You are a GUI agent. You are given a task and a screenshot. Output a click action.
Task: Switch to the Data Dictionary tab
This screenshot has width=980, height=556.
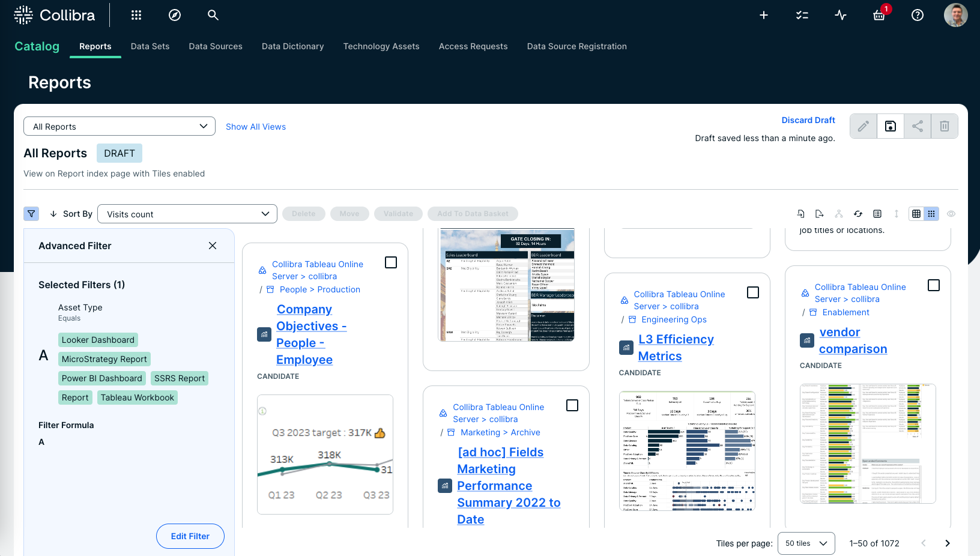[x=292, y=46]
